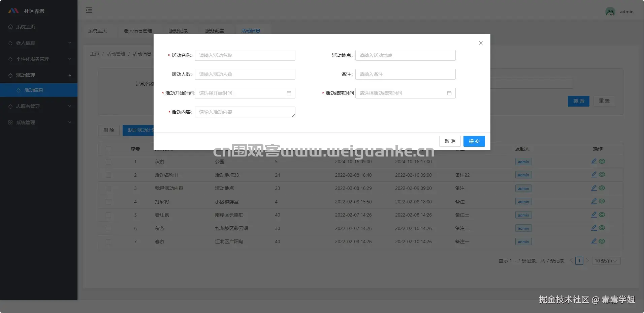Image resolution: width=644 pixels, height=313 pixels.
Task: Open 活动信息 in the sidebar menu
Action: pos(39,90)
